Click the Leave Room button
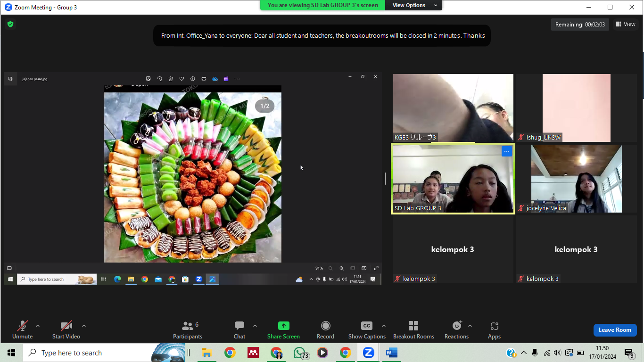 (x=615, y=330)
